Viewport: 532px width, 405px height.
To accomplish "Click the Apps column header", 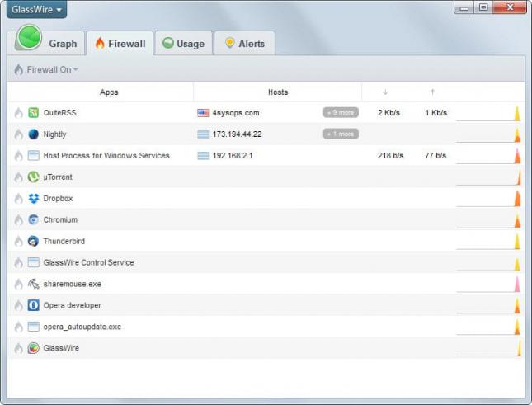I will point(109,92).
